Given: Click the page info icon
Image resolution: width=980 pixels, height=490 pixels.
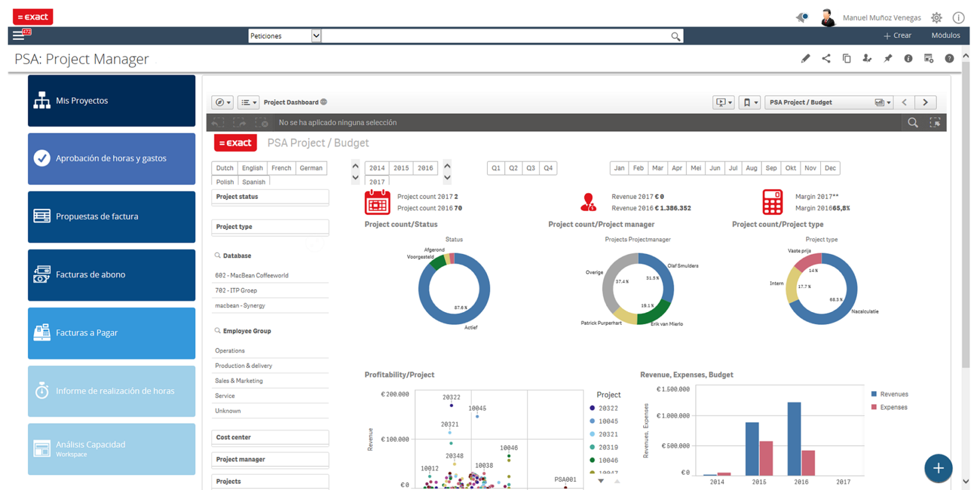Looking at the screenshot, I should click(x=908, y=58).
